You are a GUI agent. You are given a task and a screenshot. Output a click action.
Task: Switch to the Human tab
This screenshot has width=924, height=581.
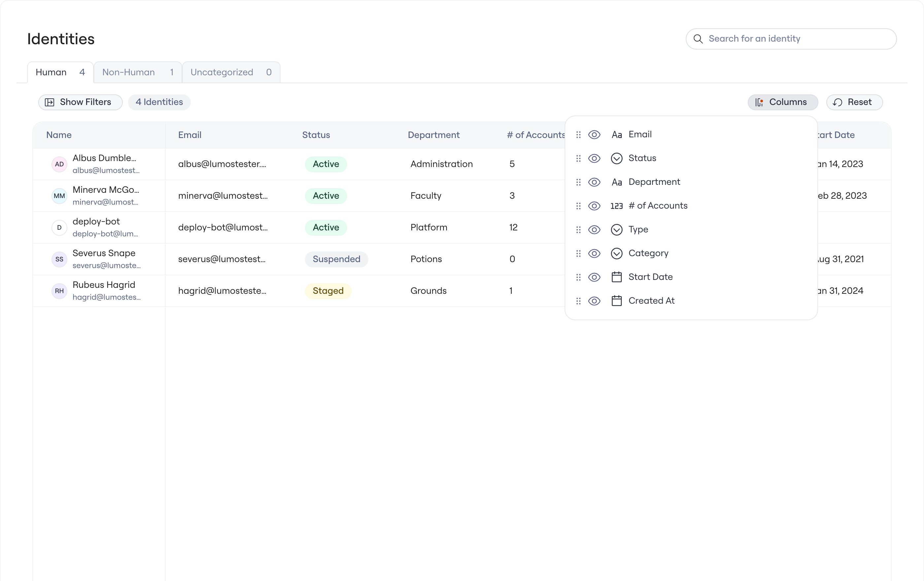click(60, 72)
